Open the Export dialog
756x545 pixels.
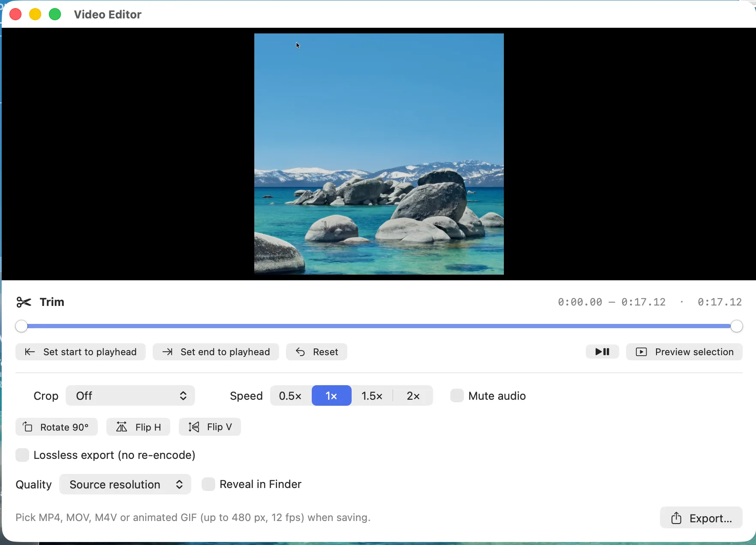[701, 518]
